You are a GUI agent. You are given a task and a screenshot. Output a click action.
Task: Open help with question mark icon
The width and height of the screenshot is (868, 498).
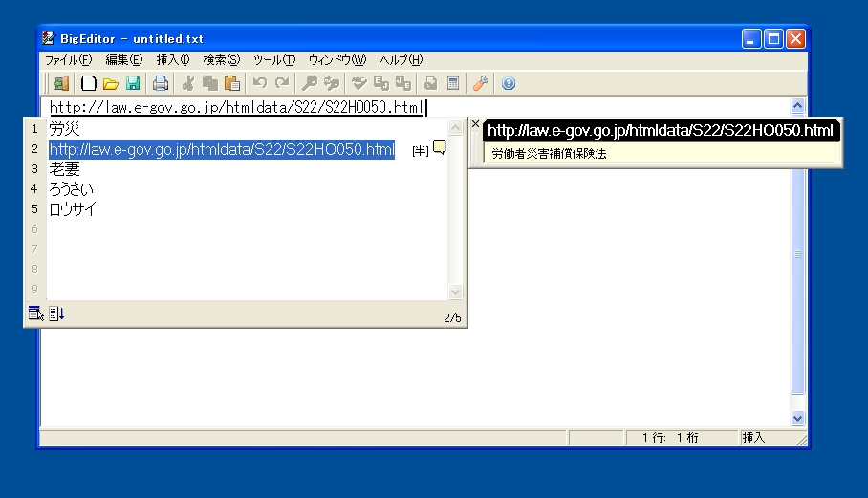click(x=509, y=83)
